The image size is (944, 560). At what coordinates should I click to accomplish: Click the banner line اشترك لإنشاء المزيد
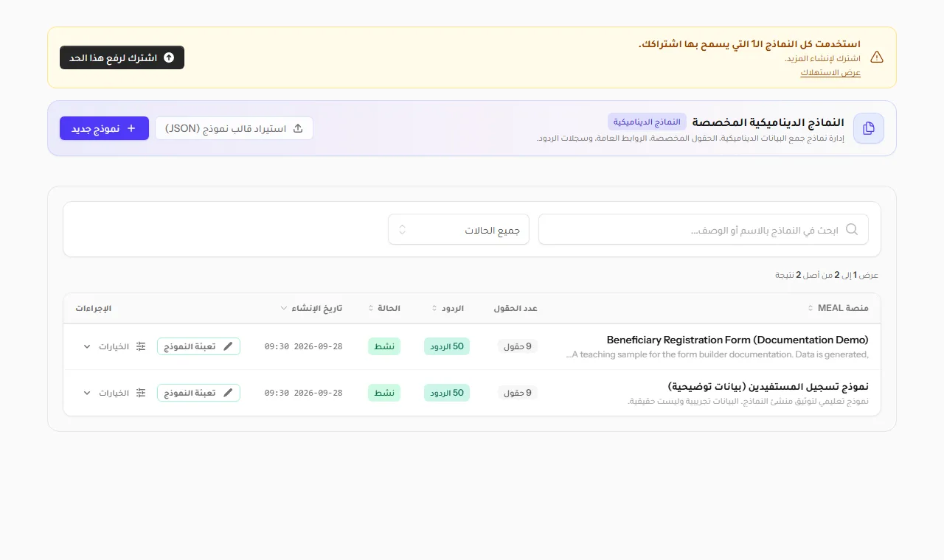coord(822,58)
